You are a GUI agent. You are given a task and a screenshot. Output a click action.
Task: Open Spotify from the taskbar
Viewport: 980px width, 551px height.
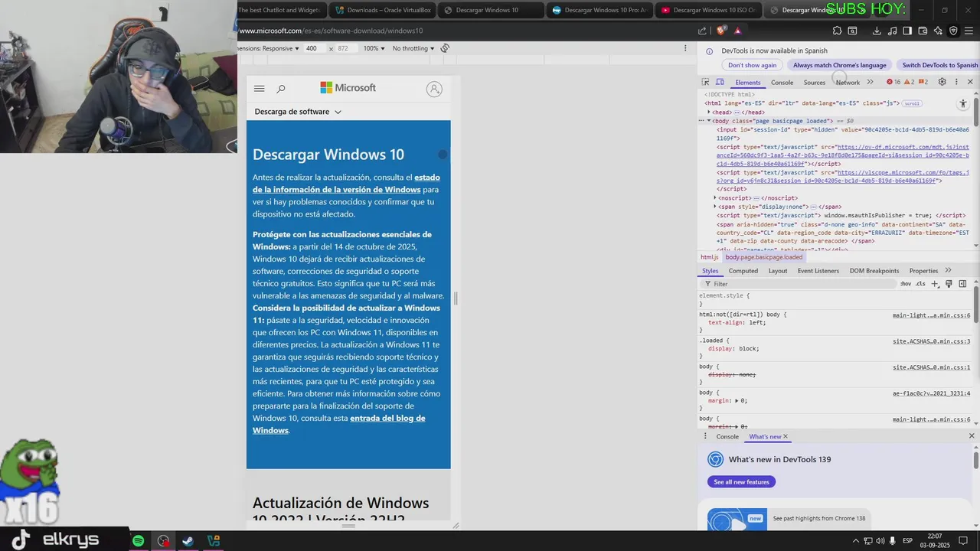tap(138, 541)
